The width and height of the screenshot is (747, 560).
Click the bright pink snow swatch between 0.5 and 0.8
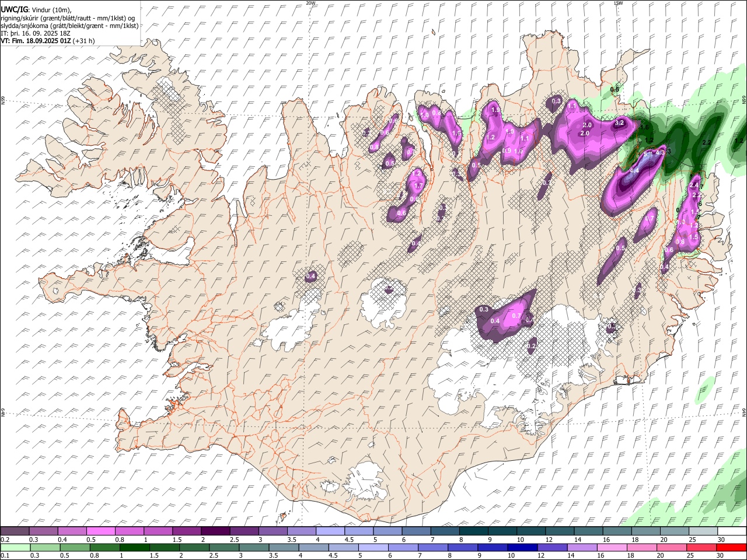[x=101, y=531]
